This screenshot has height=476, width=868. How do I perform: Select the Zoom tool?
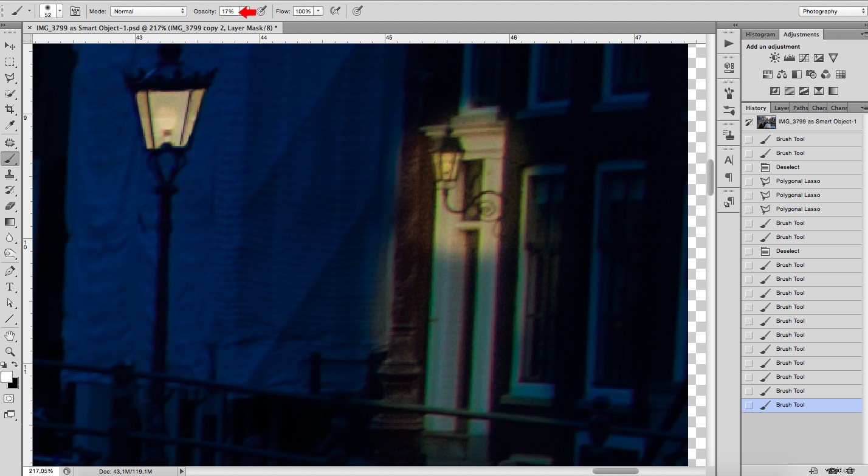coord(10,351)
